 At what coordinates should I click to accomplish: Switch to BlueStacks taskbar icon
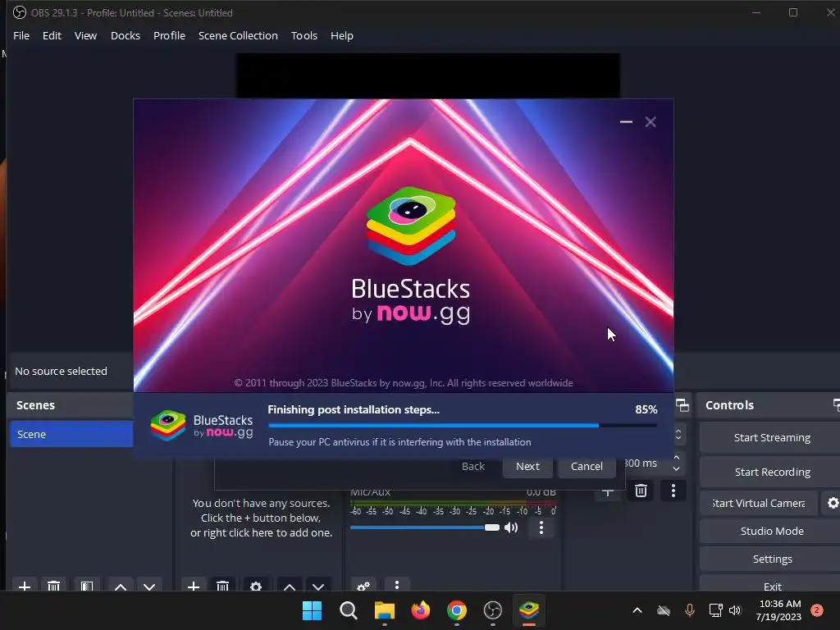[x=529, y=610]
